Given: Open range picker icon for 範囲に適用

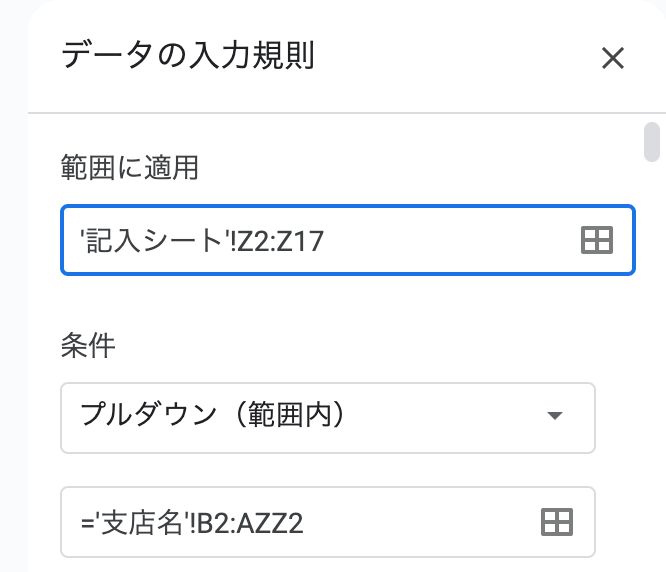Looking at the screenshot, I should click(597, 240).
